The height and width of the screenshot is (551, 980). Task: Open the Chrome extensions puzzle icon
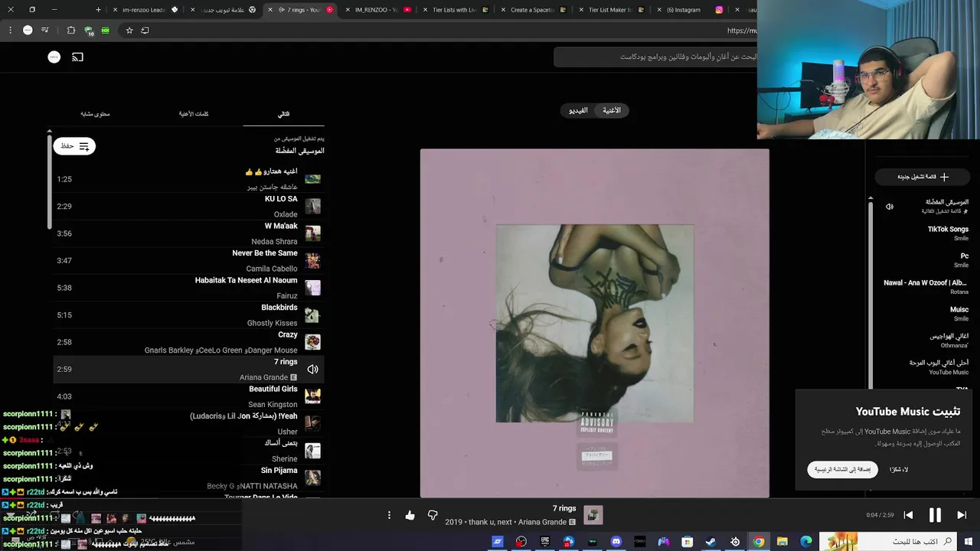click(x=71, y=31)
